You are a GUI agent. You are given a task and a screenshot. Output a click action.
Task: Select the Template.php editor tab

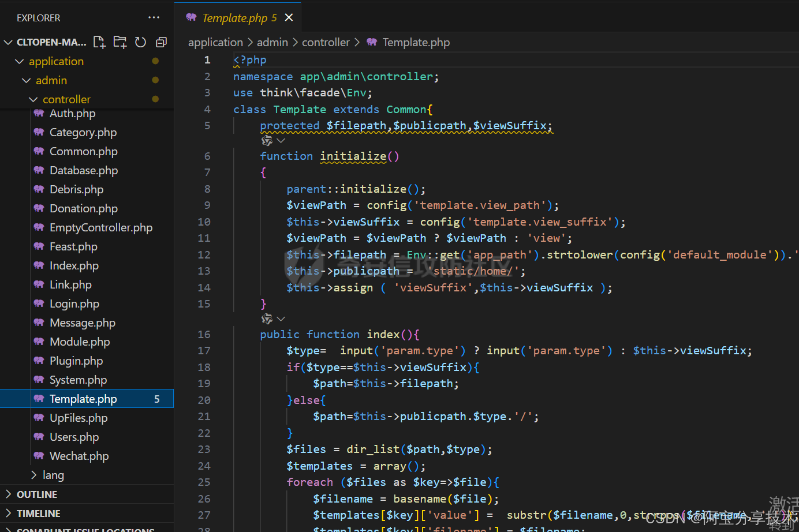point(238,18)
